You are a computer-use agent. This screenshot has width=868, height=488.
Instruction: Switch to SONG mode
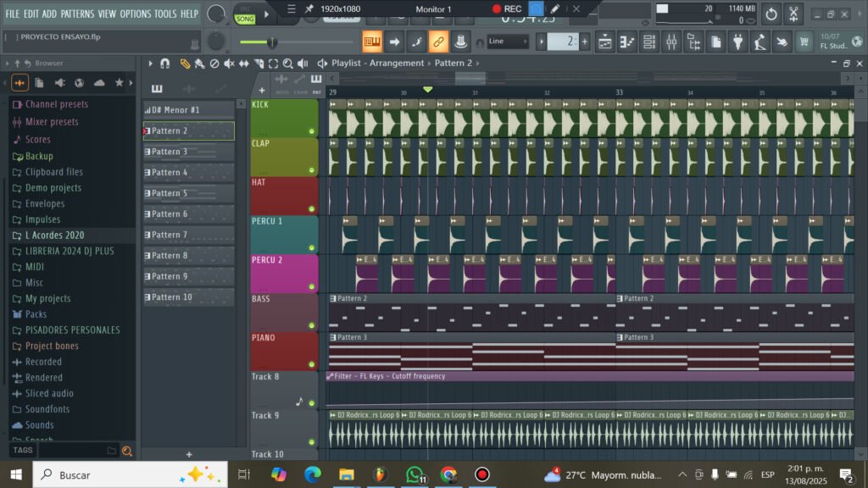click(244, 19)
